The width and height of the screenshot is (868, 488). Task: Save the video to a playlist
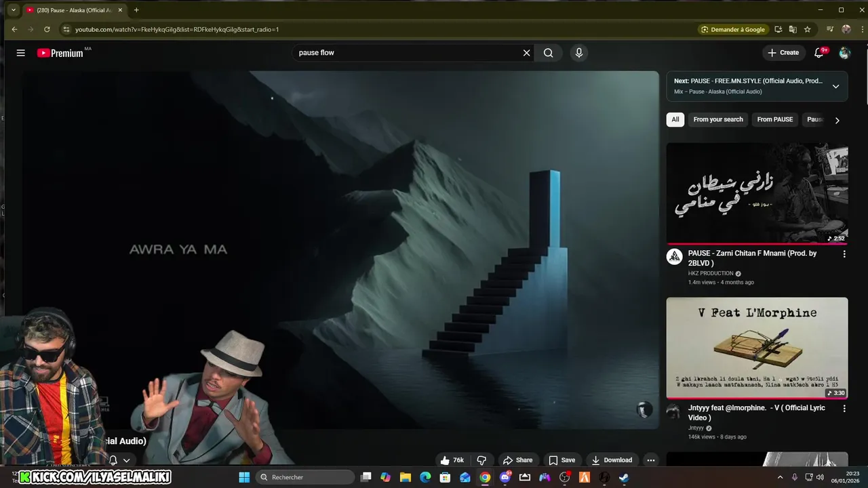point(561,460)
